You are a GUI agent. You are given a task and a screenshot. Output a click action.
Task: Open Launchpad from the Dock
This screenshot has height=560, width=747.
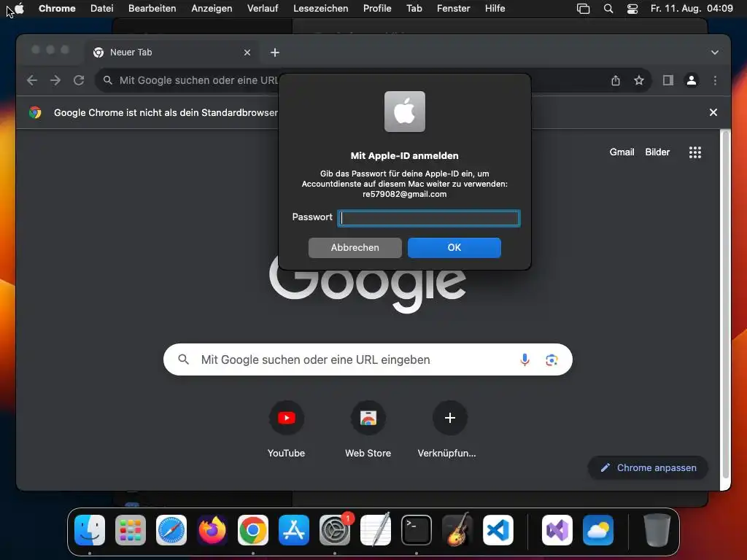click(x=130, y=530)
